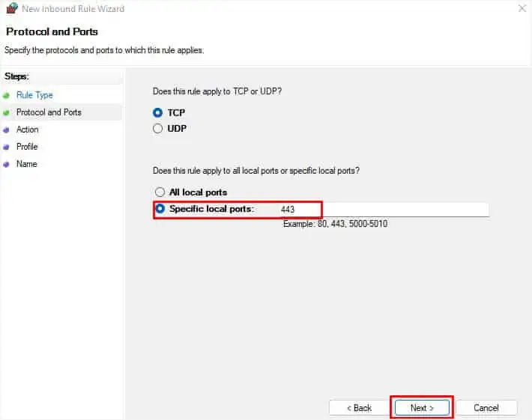Cancel the inbound rule wizard
532x420 pixels.
[486, 408]
